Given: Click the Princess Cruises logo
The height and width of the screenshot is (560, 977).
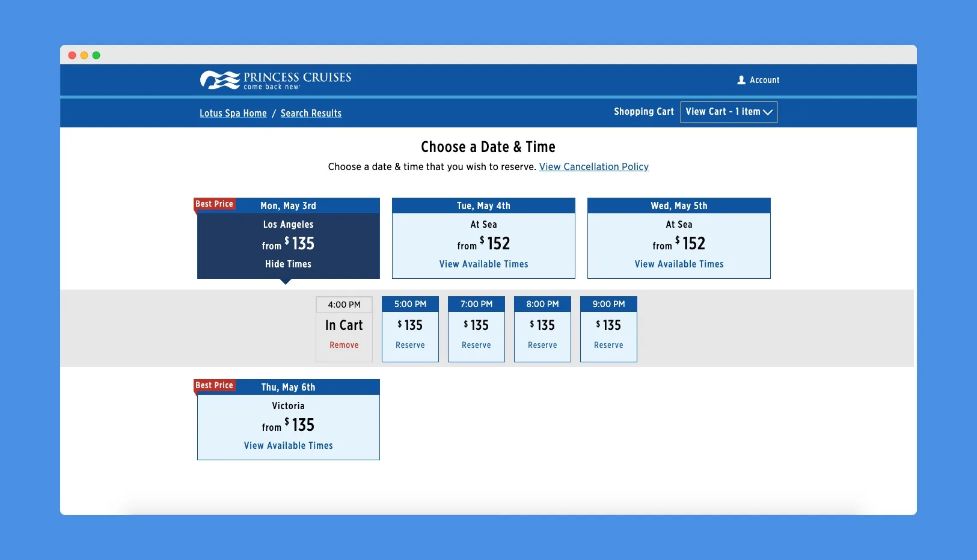Looking at the screenshot, I should coord(275,80).
